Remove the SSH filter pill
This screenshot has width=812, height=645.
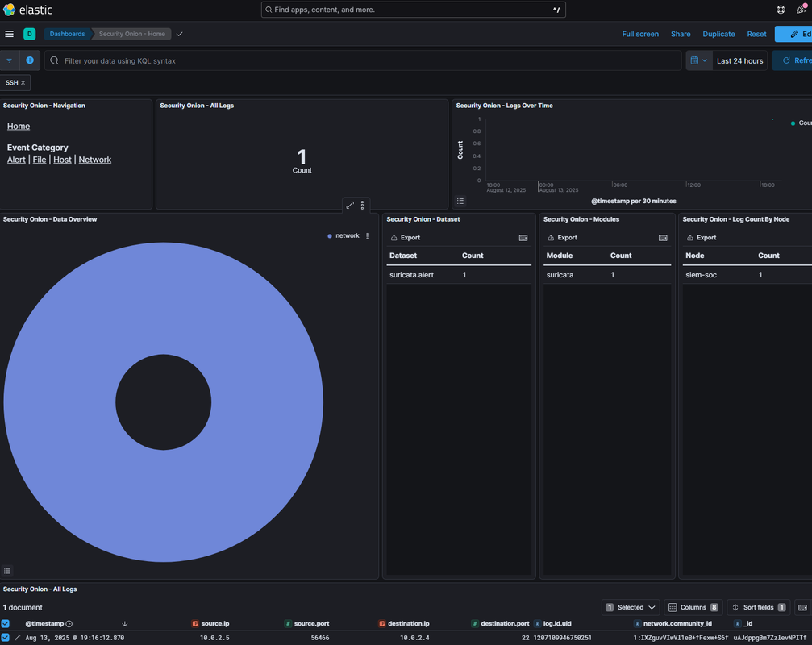click(23, 83)
